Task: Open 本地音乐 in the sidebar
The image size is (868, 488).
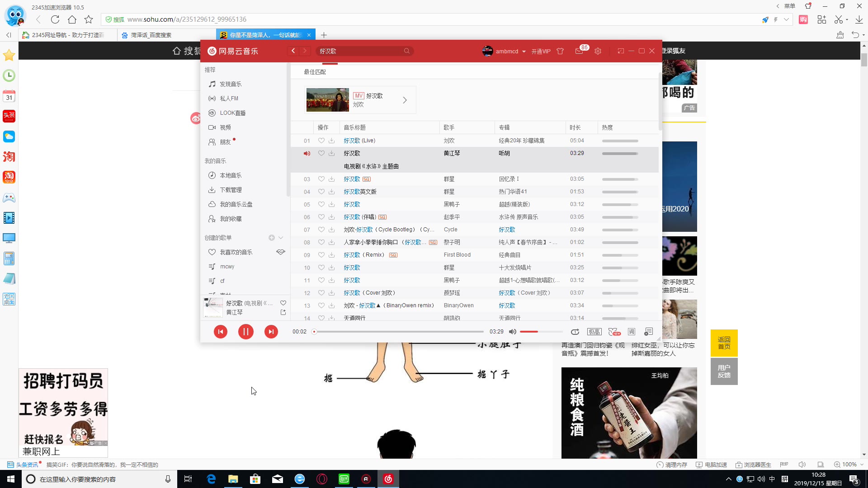Action: click(x=231, y=175)
